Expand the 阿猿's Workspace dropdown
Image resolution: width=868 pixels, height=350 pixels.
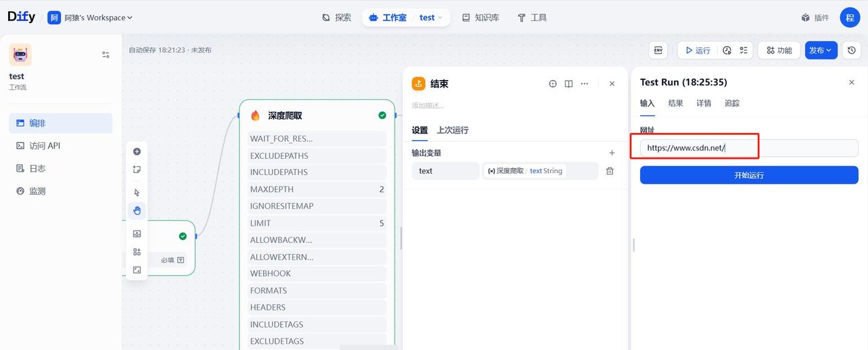90,18
